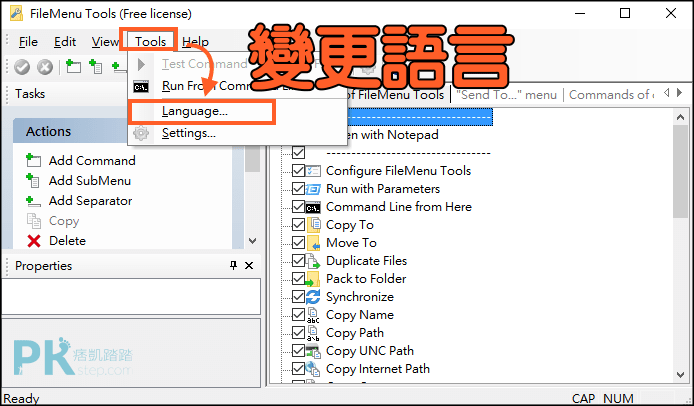Open the Tools menu
Viewport: 694px width, 406px height.
point(150,41)
